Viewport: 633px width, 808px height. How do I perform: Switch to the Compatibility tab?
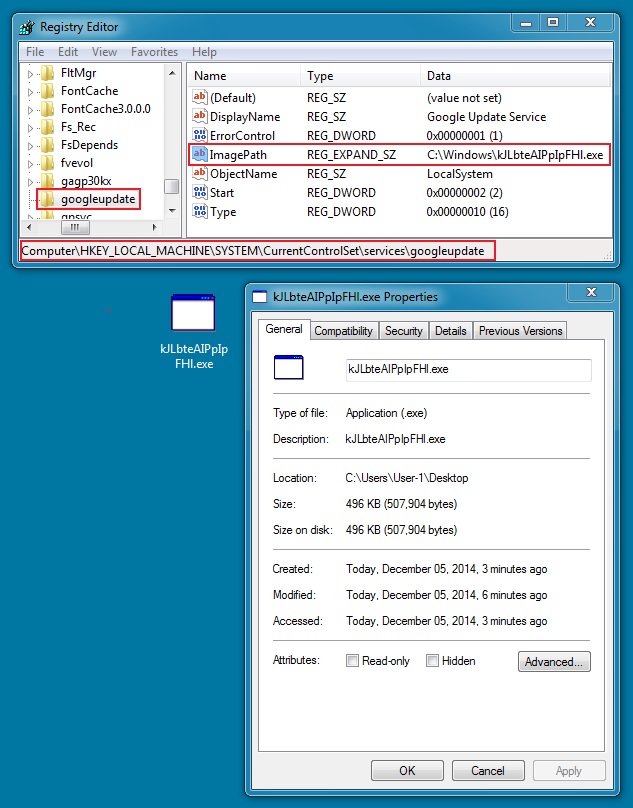pyautogui.click(x=344, y=331)
